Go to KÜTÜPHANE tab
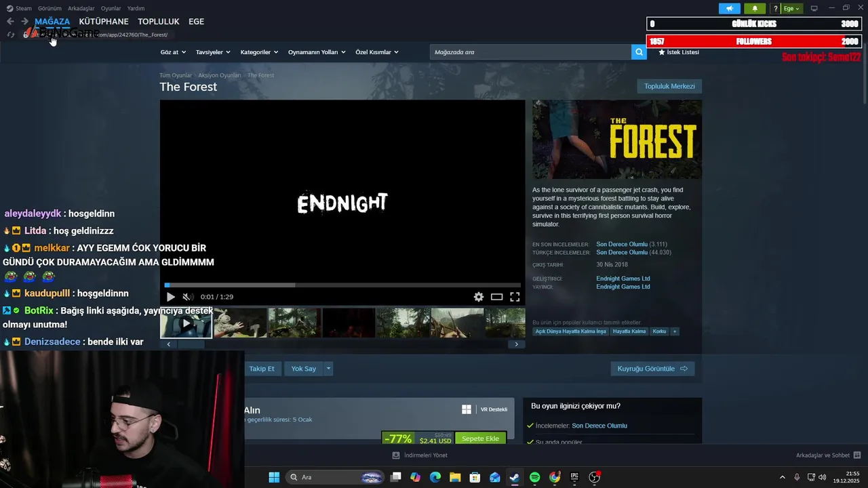The height and width of the screenshot is (488, 868). pos(104,22)
